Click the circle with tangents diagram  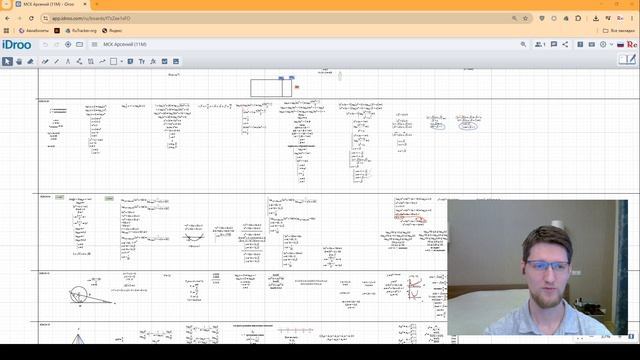(91, 295)
